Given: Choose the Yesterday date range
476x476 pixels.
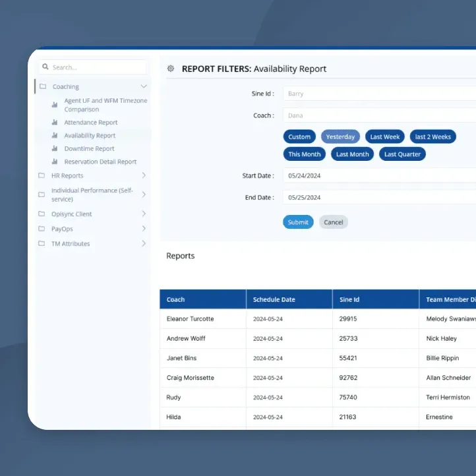Looking at the screenshot, I should (x=340, y=136).
